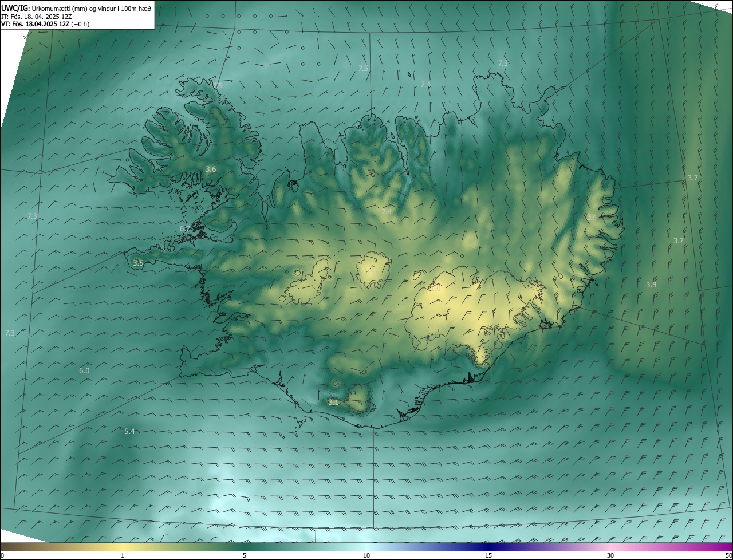Click the 3.5 value label on Snæfellsnes
733x560 pixels.
tap(138, 263)
